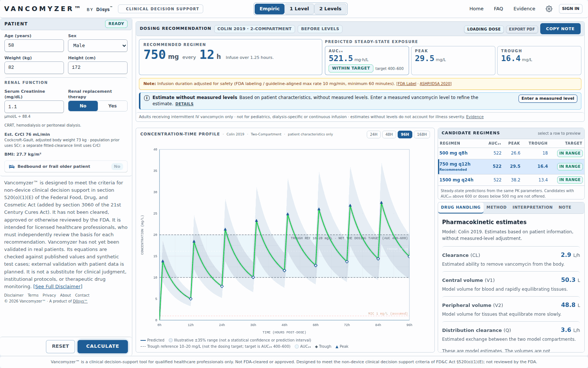Expand DETAILS for estimate without levels

pyautogui.click(x=184, y=104)
